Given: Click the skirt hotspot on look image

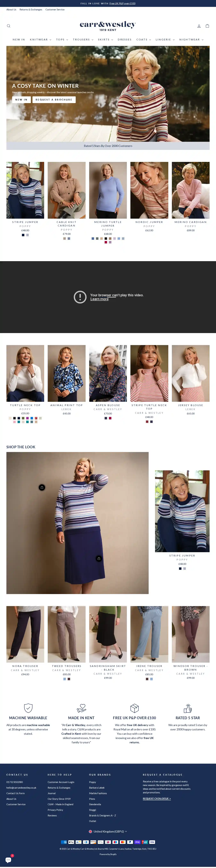Looking at the screenshot, I should pyautogui.click(x=99, y=559).
